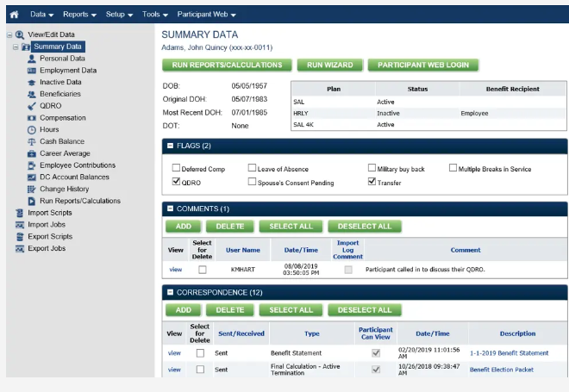Click the Personal Data icon in sidebar

tap(32, 59)
